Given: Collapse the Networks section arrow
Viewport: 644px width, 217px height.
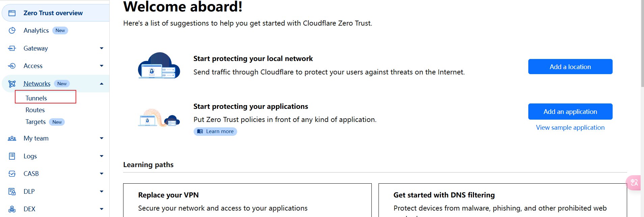Looking at the screenshot, I should pos(102,84).
